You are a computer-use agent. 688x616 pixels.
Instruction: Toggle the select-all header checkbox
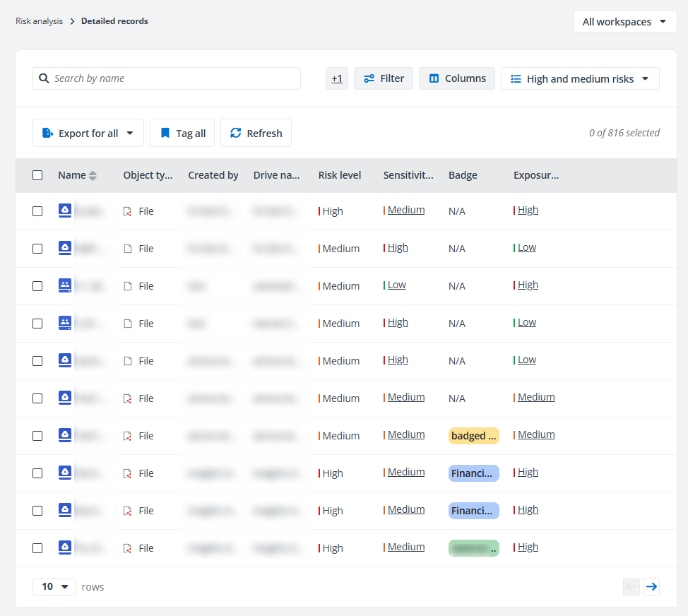[x=37, y=175]
